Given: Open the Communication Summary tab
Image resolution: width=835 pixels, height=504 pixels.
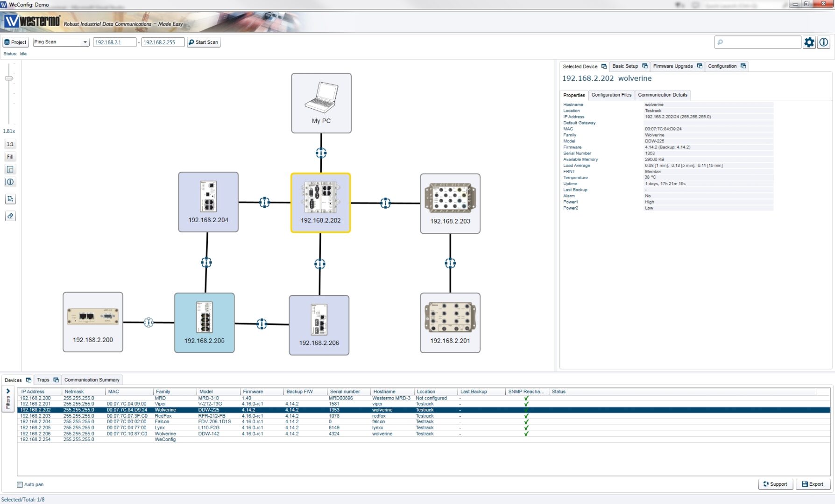Looking at the screenshot, I should coord(92,380).
